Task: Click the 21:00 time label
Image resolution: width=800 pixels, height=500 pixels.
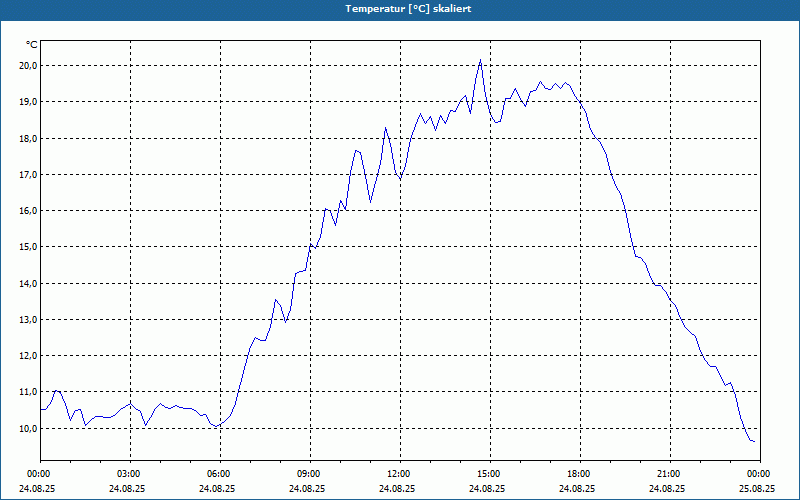Action: (667, 474)
